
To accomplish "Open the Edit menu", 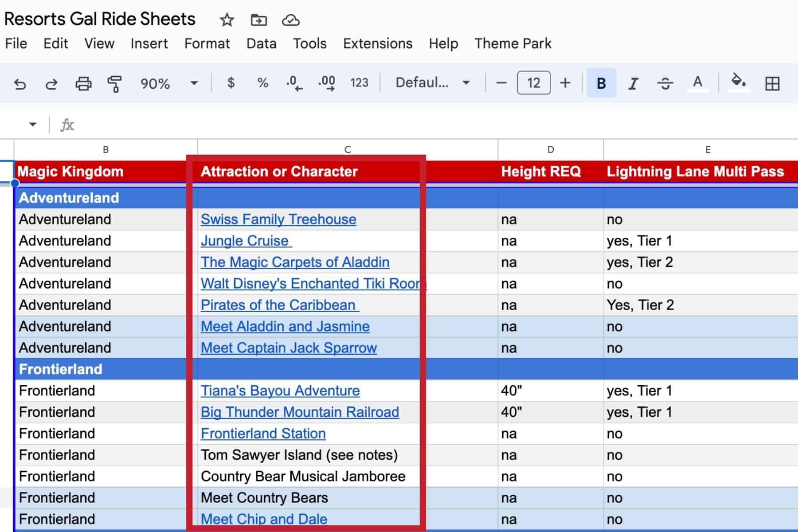I will pos(55,43).
